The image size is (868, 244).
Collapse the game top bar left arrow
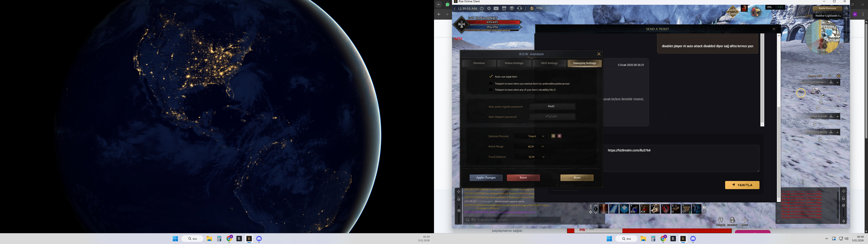pyautogui.click(x=455, y=8)
